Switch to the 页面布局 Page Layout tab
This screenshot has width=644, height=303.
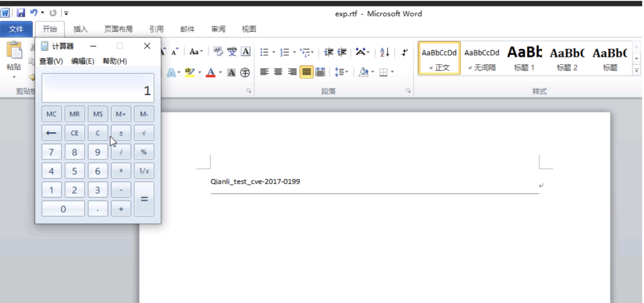click(118, 29)
